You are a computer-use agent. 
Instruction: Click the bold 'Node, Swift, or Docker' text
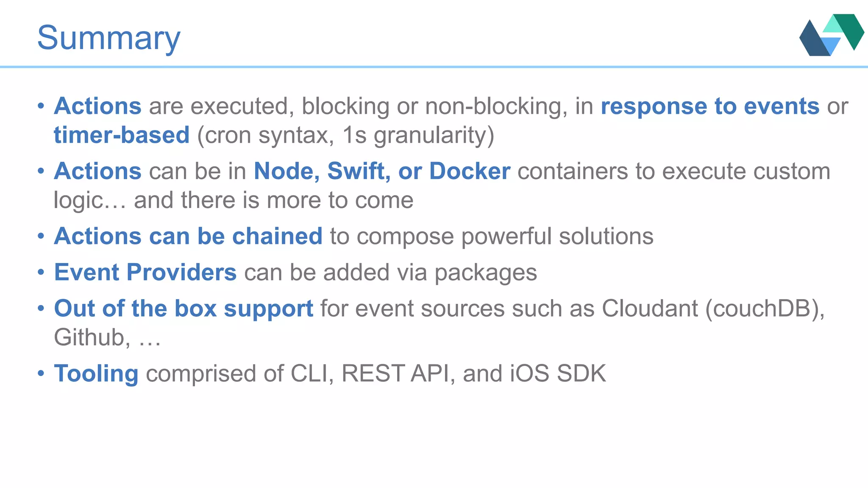tap(382, 171)
